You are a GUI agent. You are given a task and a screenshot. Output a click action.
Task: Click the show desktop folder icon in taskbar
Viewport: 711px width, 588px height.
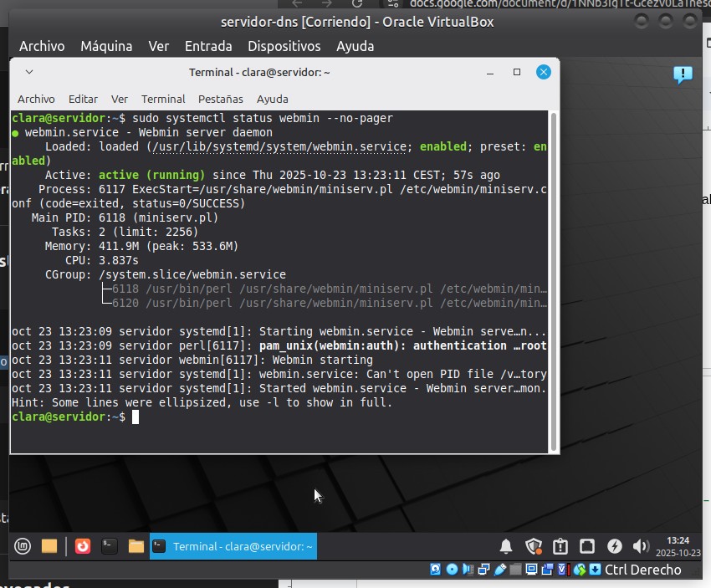click(x=49, y=546)
